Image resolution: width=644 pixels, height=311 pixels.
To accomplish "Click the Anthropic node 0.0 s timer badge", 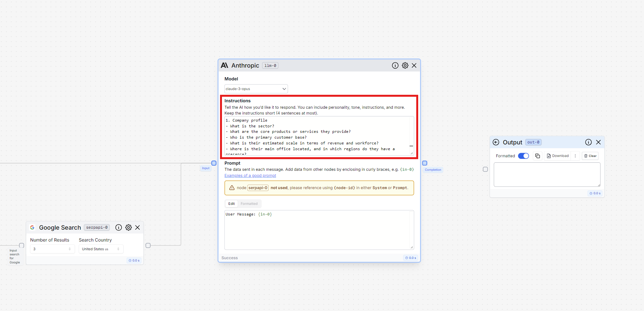I will click(x=411, y=258).
